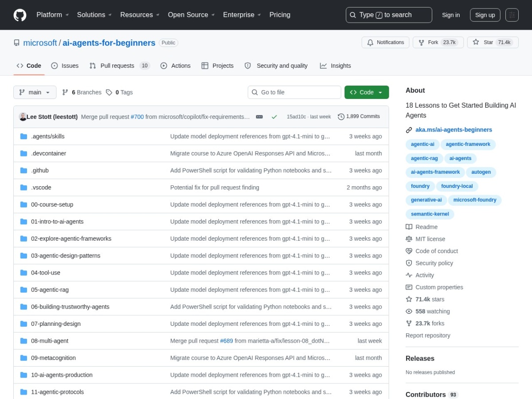This screenshot has height=399, width=532.
Task: Open the Solutions dropdown menu
Action: coord(94,15)
